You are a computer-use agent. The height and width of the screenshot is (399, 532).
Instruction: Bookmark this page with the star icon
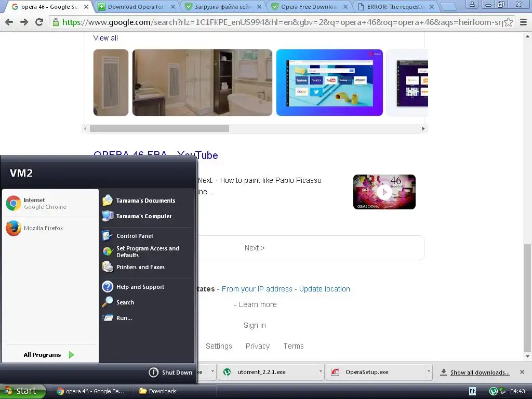pyautogui.click(x=508, y=22)
